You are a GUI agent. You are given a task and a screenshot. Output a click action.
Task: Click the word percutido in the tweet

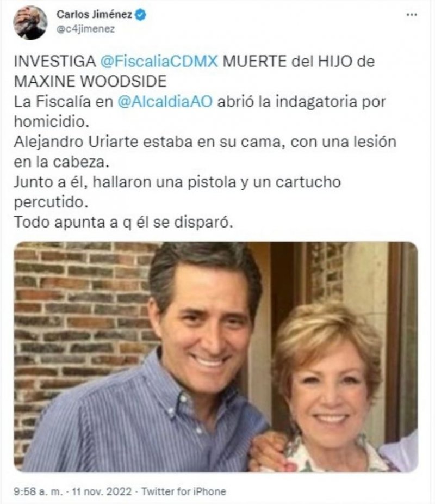click(51, 202)
